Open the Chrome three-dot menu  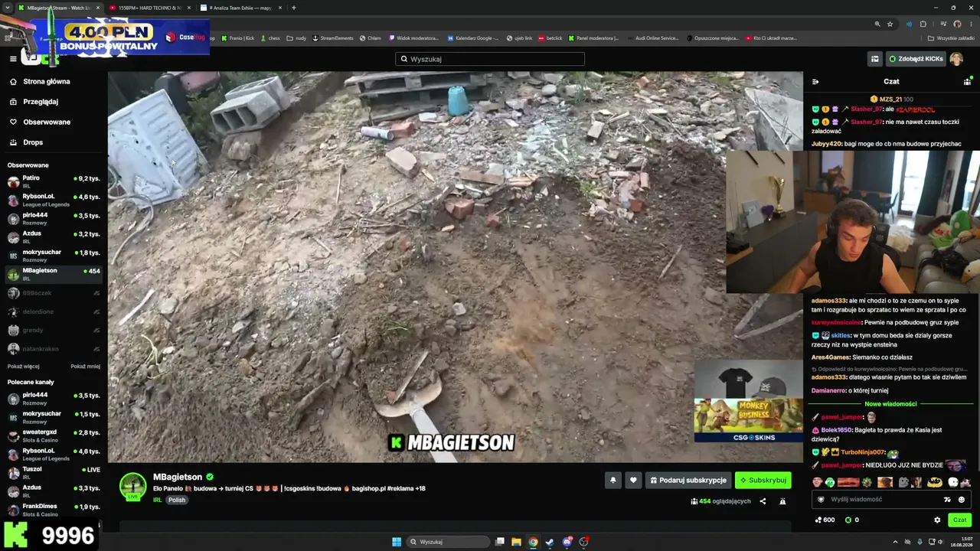pyautogui.click(x=971, y=24)
